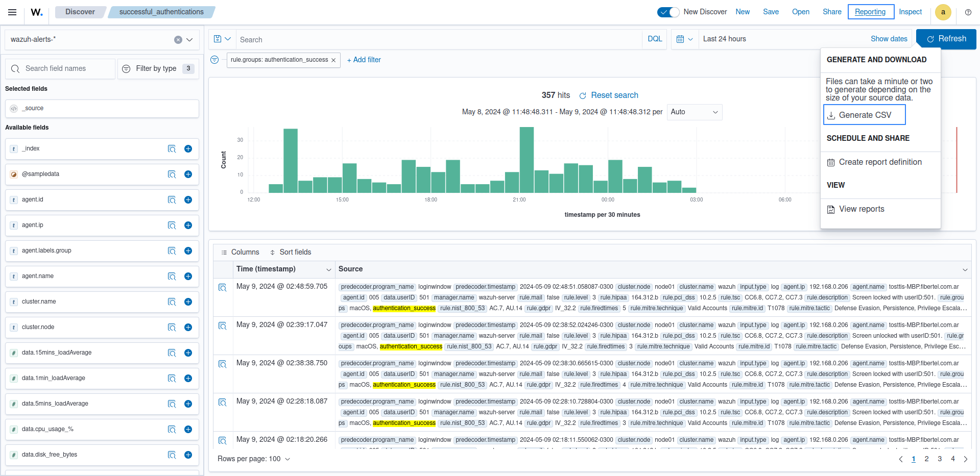This screenshot has height=476, width=980.
Task: Clear the wazuh-alerts index pattern selection
Action: [x=178, y=40]
